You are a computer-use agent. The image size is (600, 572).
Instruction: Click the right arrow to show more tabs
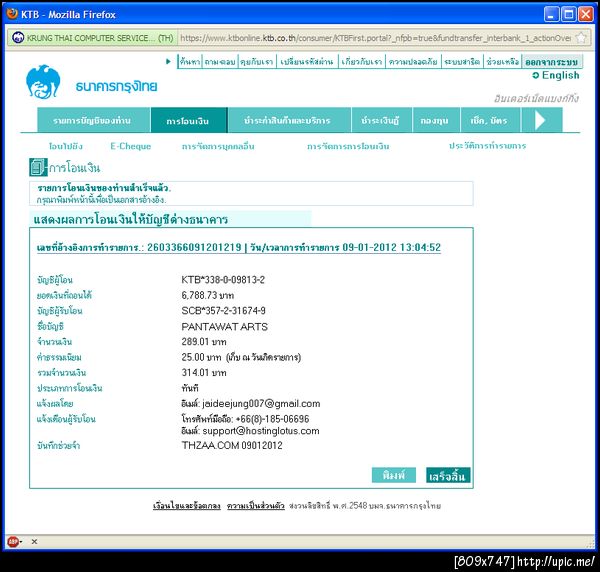click(541, 120)
